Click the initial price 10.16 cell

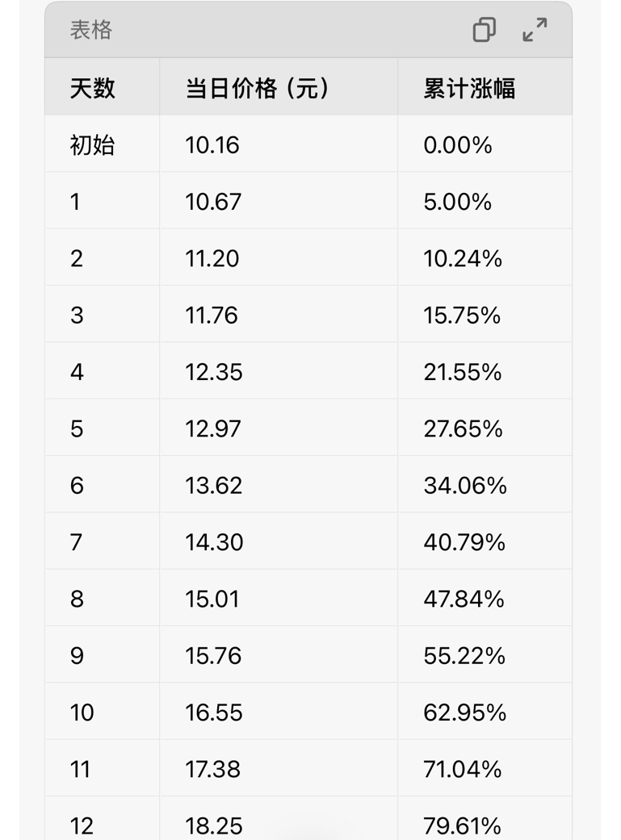212,145
